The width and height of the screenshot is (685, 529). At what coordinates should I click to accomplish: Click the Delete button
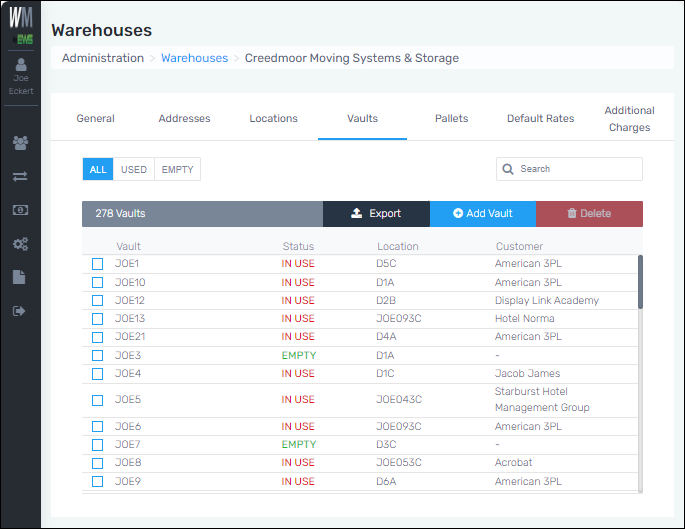[x=589, y=214]
